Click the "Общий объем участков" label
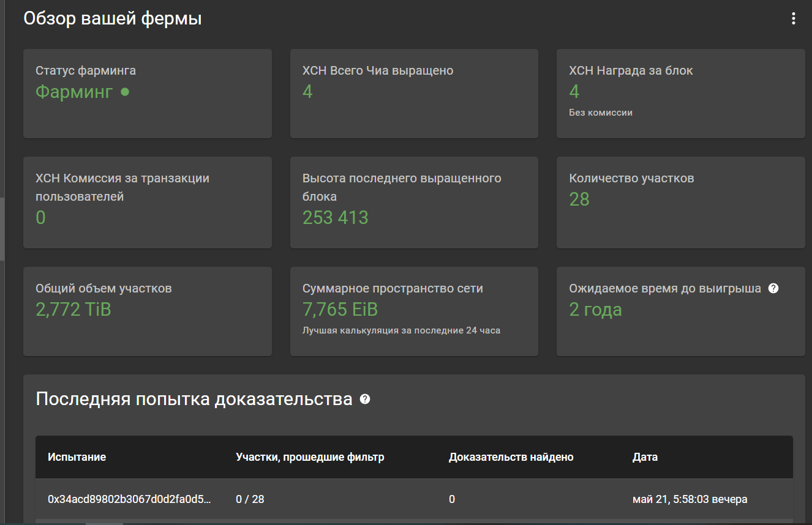 103,288
